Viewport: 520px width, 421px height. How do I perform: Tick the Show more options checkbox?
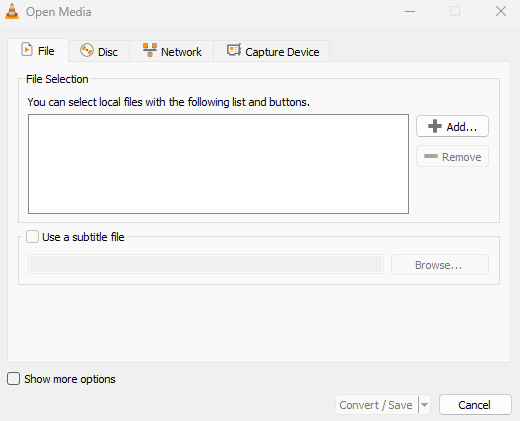point(13,379)
